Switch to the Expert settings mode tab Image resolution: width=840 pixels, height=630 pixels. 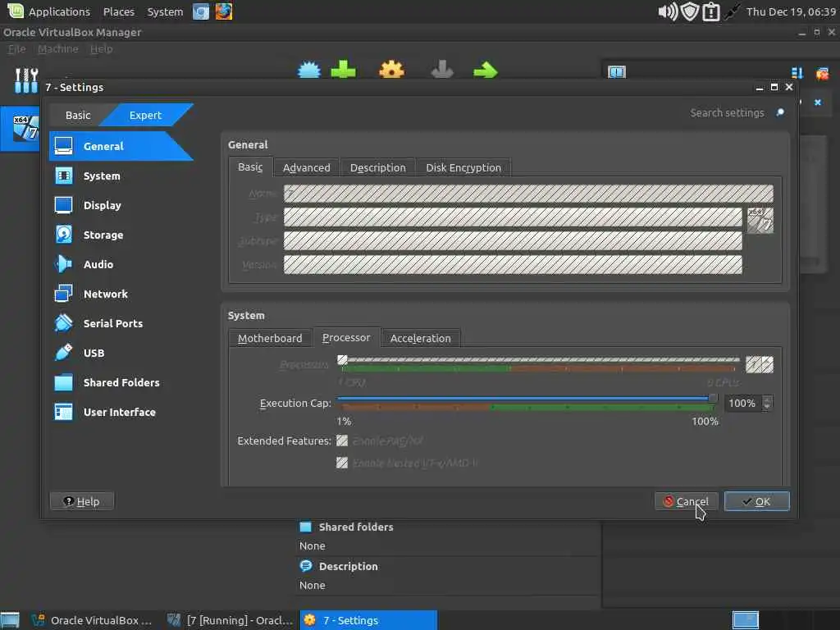145,115
